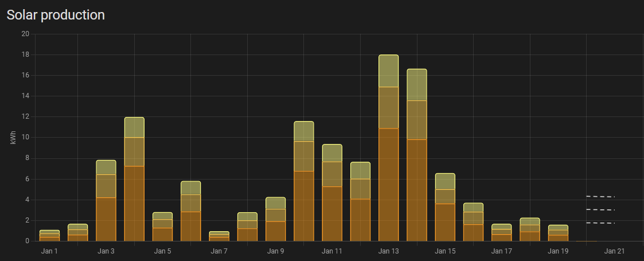The image size is (644, 261).
Task: Select orange bottom segment of the Jan 9 bar
Action: pyautogui.click(x=276, y=231)
